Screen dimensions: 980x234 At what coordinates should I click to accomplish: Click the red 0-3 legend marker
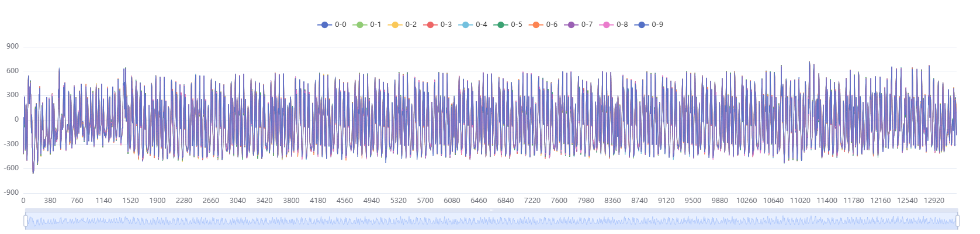pos(431,25)
